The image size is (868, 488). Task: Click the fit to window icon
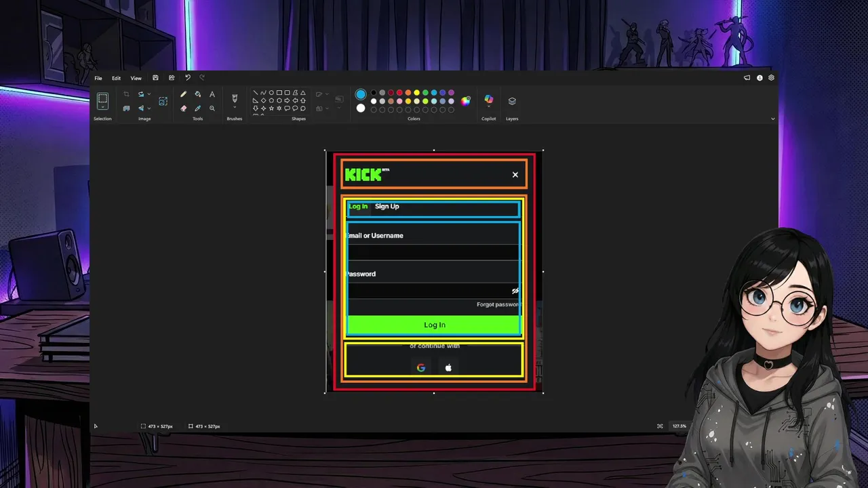[x=660, y=426]
